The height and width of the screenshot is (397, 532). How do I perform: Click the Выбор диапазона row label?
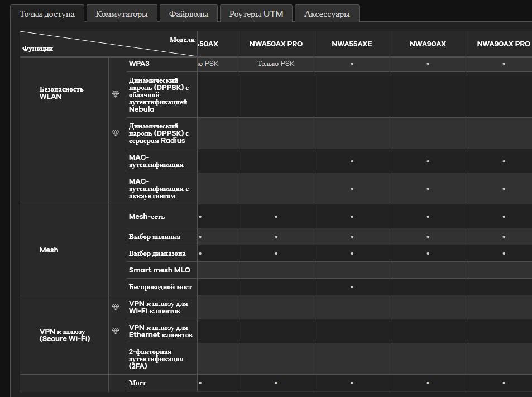pos(157,253)
